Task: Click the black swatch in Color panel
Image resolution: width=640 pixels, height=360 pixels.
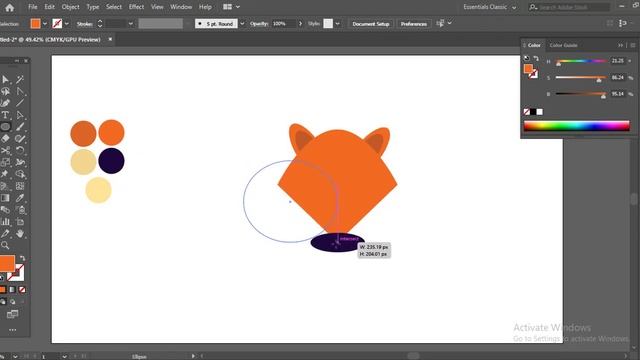Action: (x=533, y=112)
